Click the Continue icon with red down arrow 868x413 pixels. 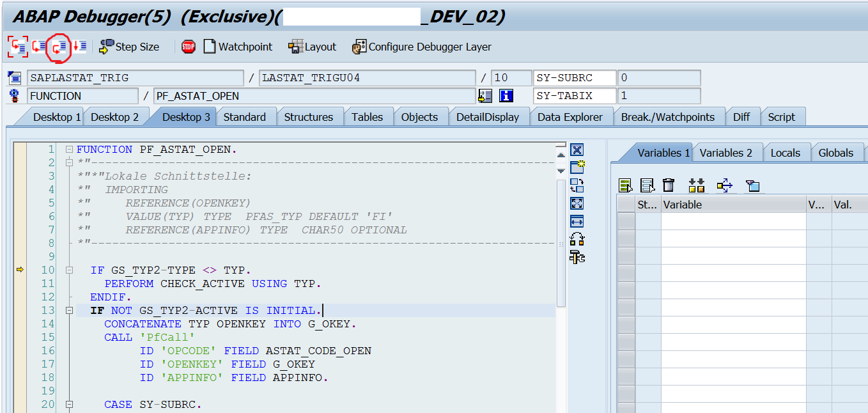[79, 47]
